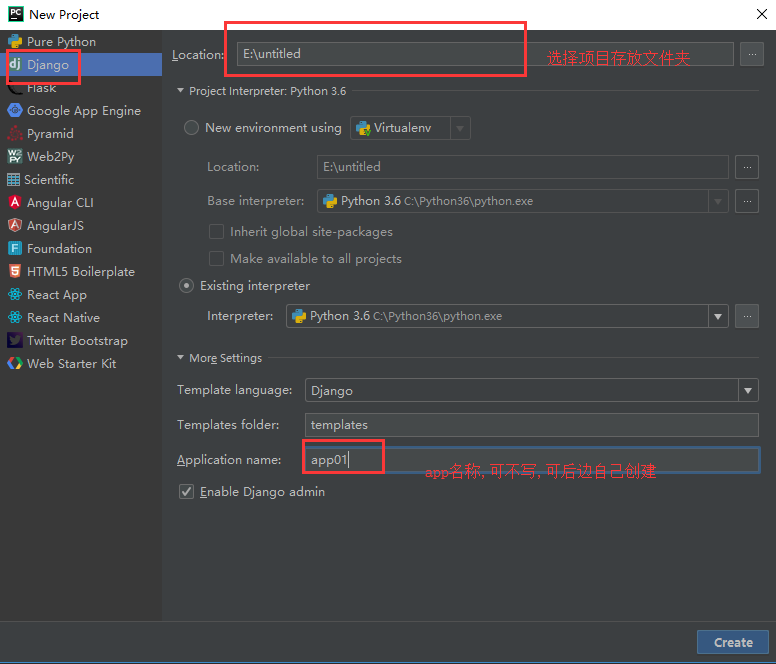Image resolution: width=776 pixels, height=664 pixels.
Task: Uncheck Enable Django admin
Action: coord(186,492)
